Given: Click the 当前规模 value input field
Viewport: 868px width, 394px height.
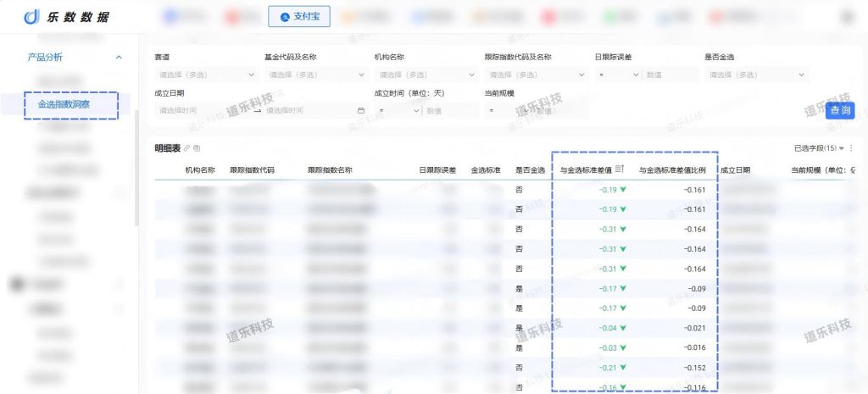Looking at the screenshot, I should tap(558, 111).
